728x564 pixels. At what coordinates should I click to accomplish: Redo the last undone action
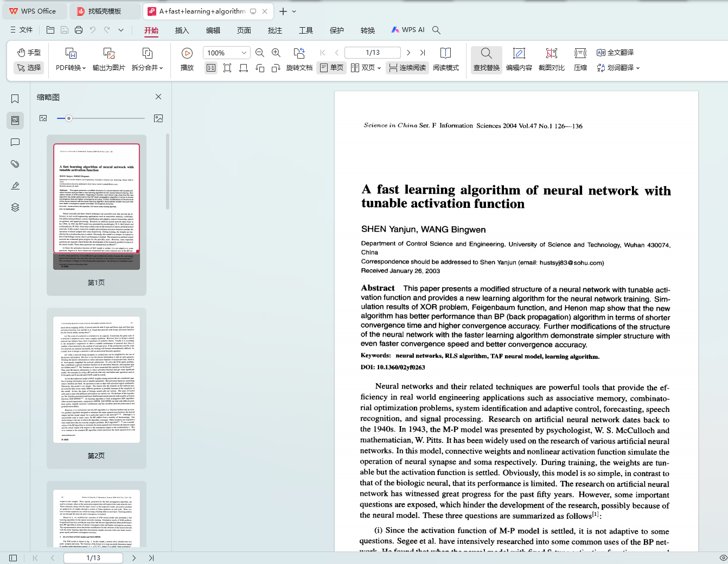click(x=107, y=30)
